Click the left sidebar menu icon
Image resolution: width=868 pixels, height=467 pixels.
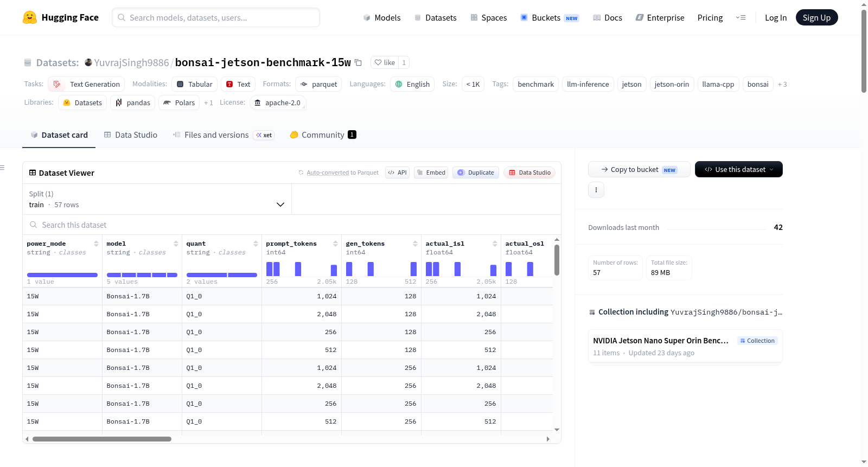pyautogui.click(x=2, y=168)
